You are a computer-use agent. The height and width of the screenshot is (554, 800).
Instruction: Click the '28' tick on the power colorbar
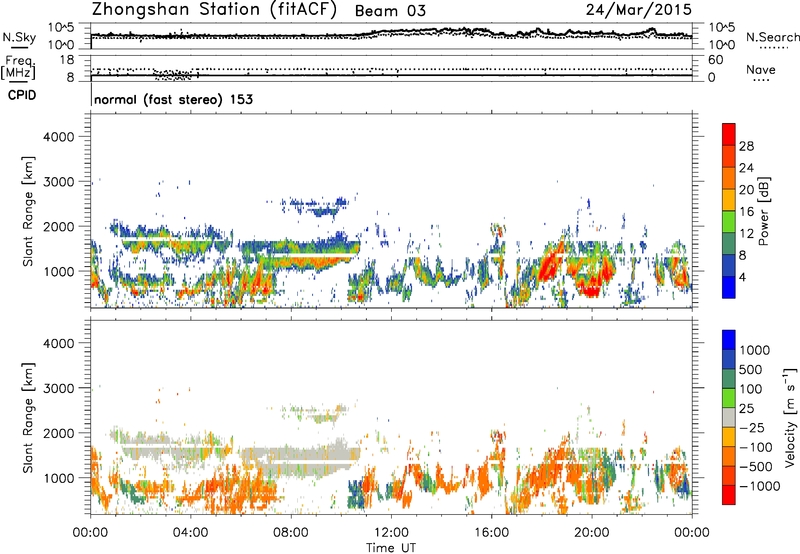746,146
